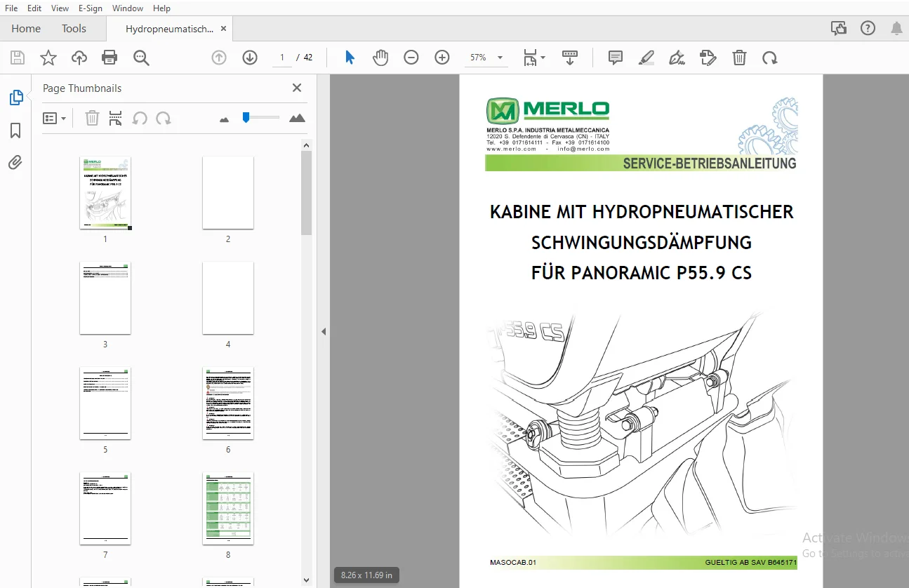
Task: Open the fit page options tool
Action: click(534, 58)
